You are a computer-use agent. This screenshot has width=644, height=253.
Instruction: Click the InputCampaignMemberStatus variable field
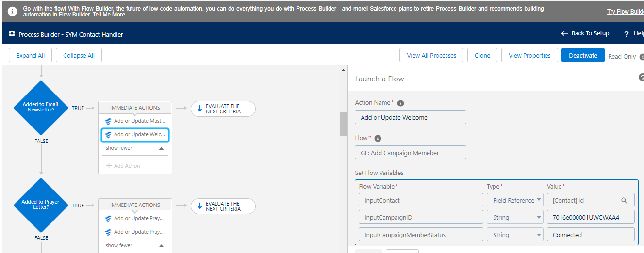tap(421, 235)
